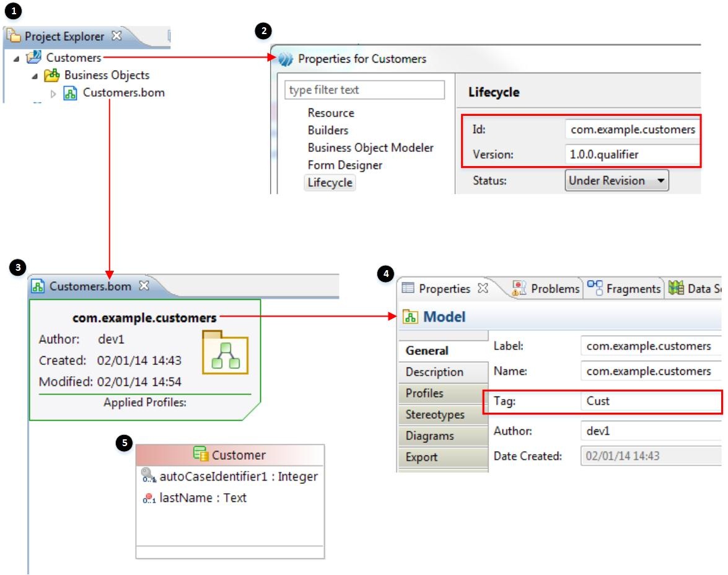Select Builders in properties list

pos(328,130)
